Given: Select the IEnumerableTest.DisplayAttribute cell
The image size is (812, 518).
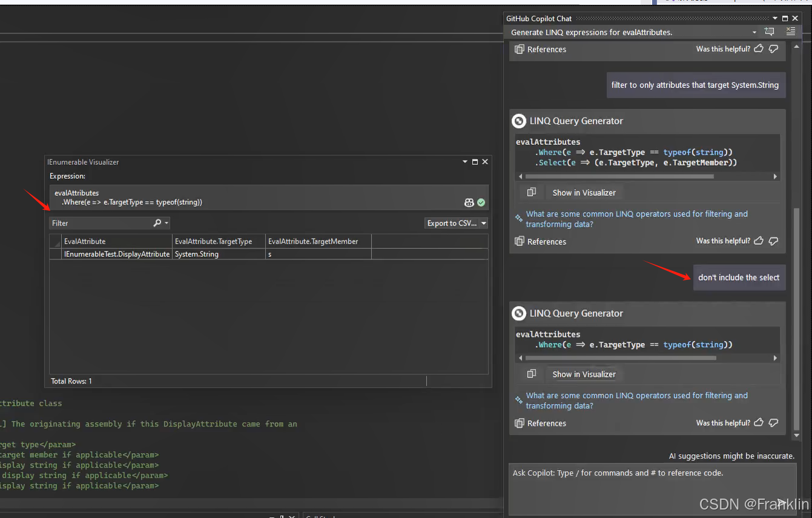Looking at the screenshot, I should tap(117, 254).
